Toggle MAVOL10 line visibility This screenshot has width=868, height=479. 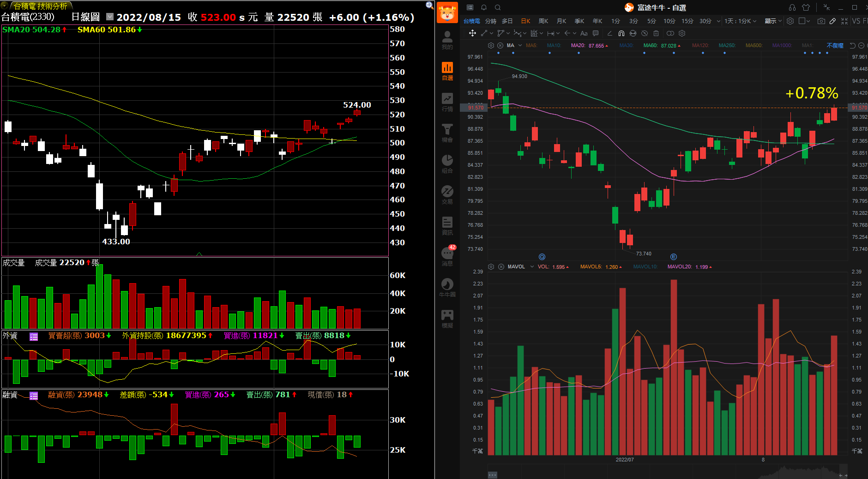tap(645, 267)
